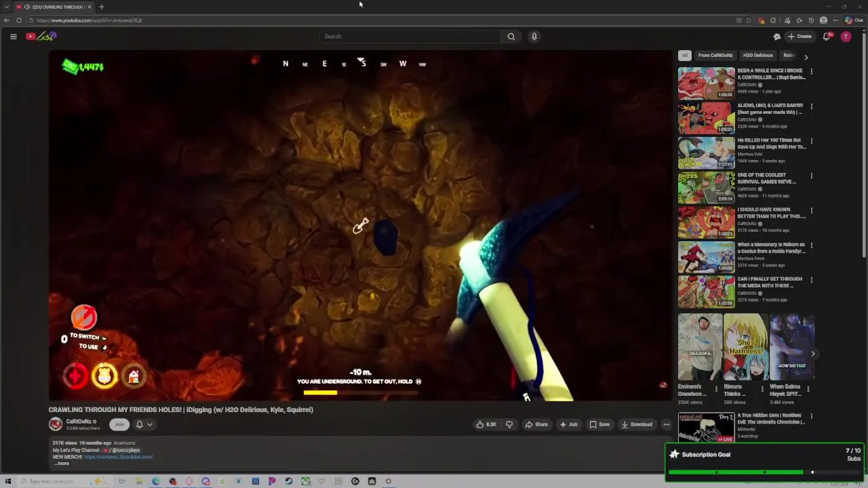Like the video with thumbs up
Viewport: 868px width, 488px height.
click(x=486, y=424)
